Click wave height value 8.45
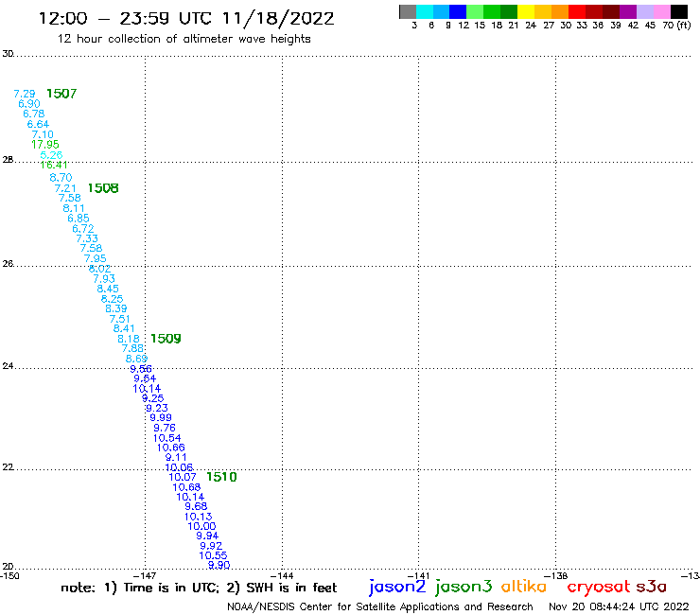 (x=108, y=289)
